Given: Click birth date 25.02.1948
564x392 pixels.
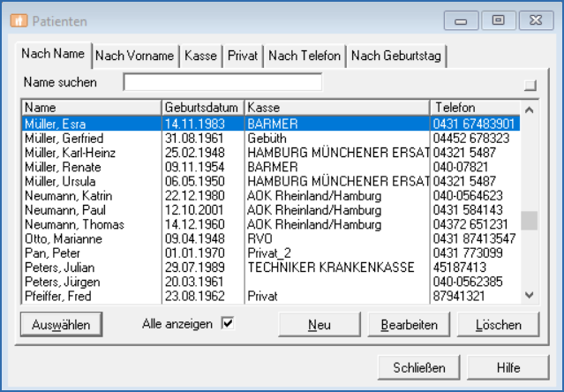Looking at the screenshot, I should point(194,153).
